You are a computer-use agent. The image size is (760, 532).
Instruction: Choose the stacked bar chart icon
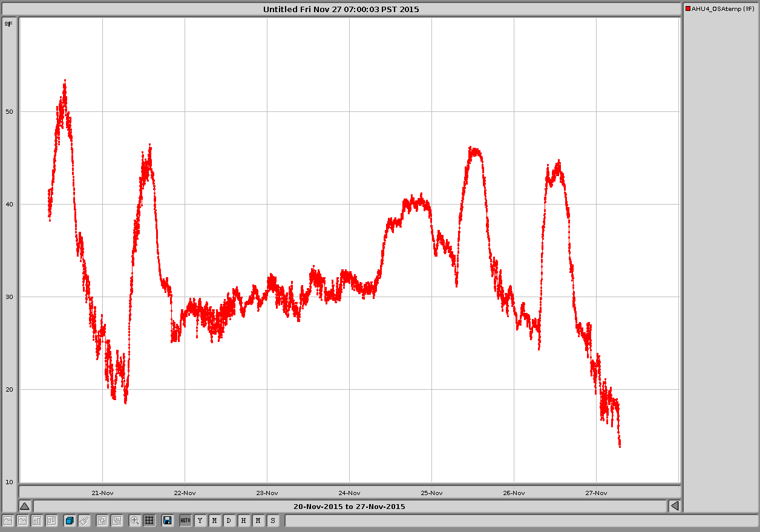(51, 521)
